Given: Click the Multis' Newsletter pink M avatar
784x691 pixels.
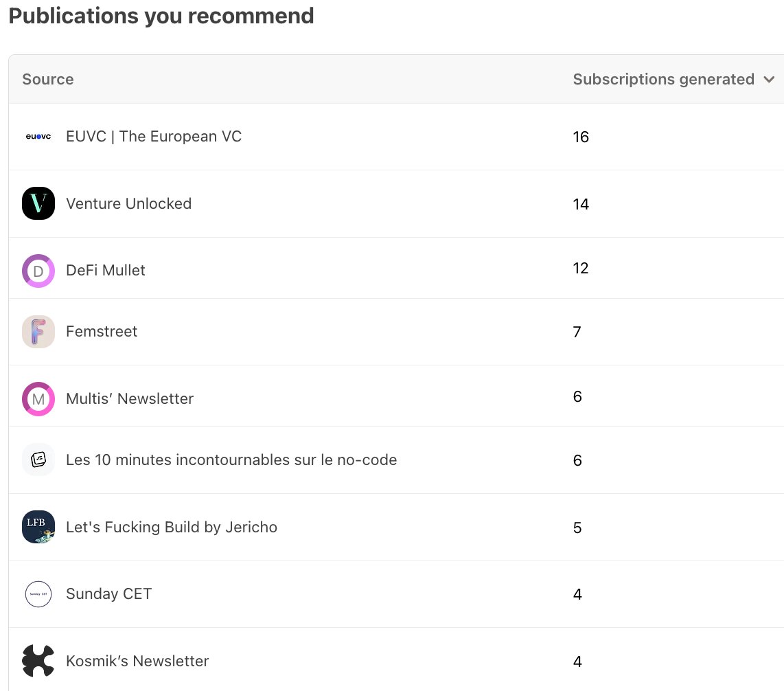Looking at the screenshot, I should coord(38,399).
